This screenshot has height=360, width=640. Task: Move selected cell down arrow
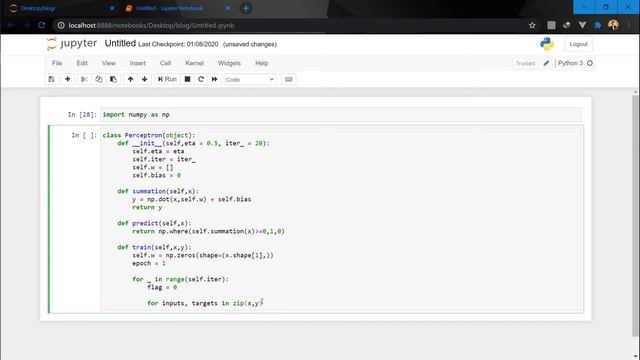pyautogui.click(x=144, y=79)
